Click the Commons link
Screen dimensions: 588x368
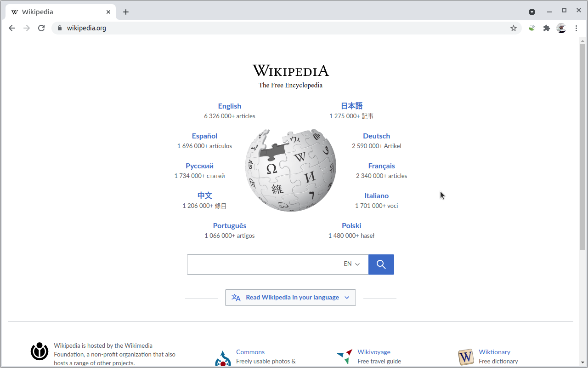(x=250, y=352)
